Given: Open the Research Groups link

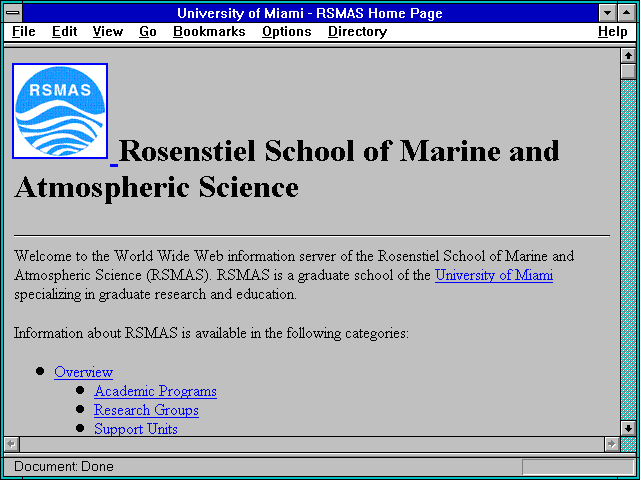Looking at the screenshot, I should coord(146,410).
